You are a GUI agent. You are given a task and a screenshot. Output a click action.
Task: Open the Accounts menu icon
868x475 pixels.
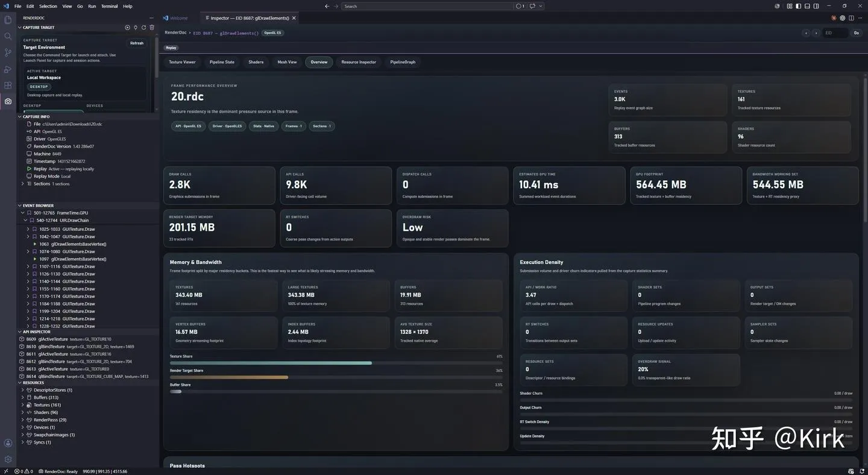click(x=8, y=443)
